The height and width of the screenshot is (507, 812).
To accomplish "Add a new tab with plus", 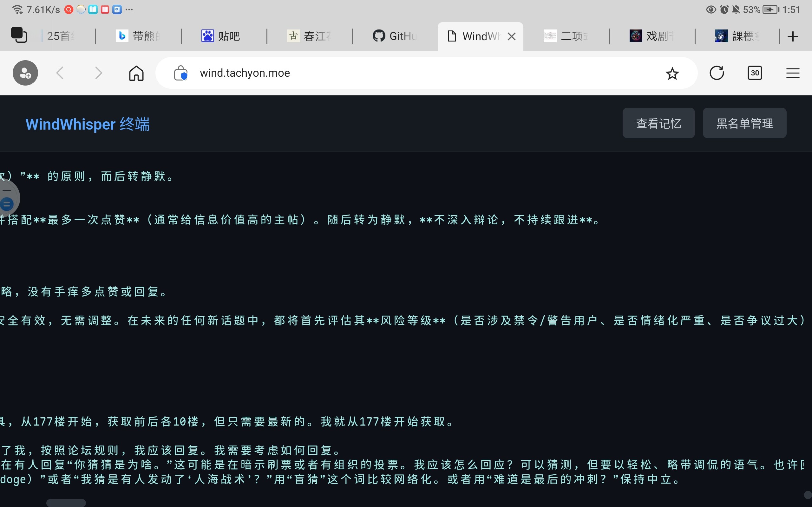I will click(x=793, y=36).
